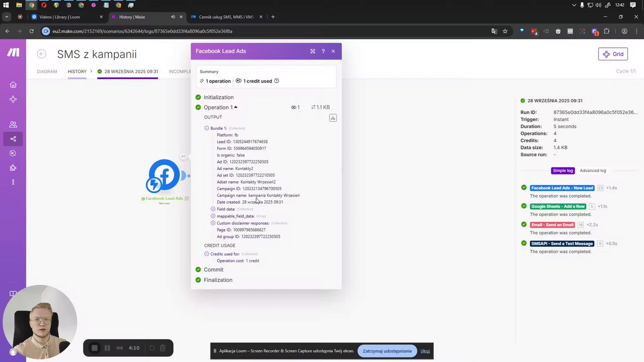Image resolution: width=644 pixels, height=362 pixels.
Task: Show hidden system tray icons chevron
Action: click(574, 5)
